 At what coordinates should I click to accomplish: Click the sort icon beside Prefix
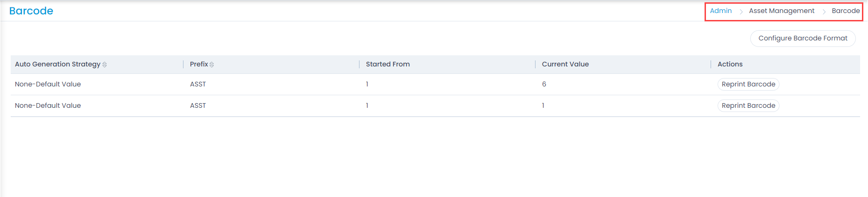[x=212, y=65]
